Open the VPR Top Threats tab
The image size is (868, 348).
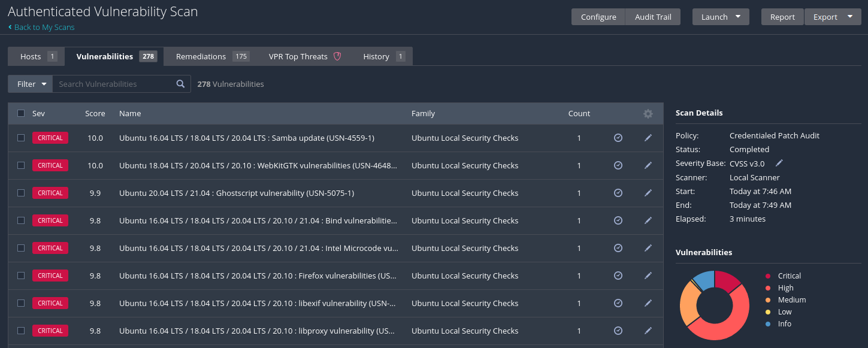(x=304, y=56)
